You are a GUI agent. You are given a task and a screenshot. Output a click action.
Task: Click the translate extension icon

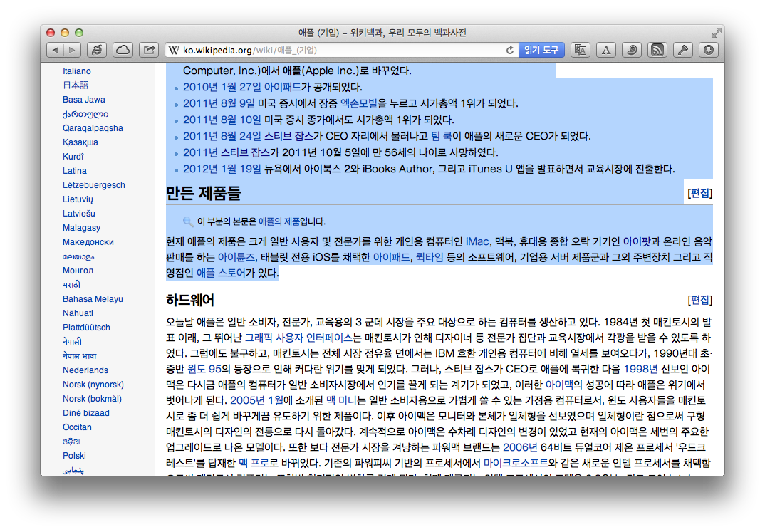coord(580,50)
